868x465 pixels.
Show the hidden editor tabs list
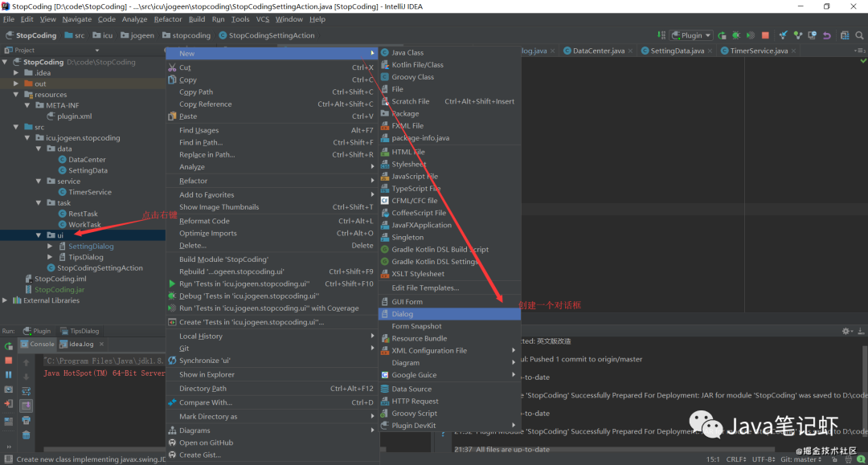coord(859,51)
